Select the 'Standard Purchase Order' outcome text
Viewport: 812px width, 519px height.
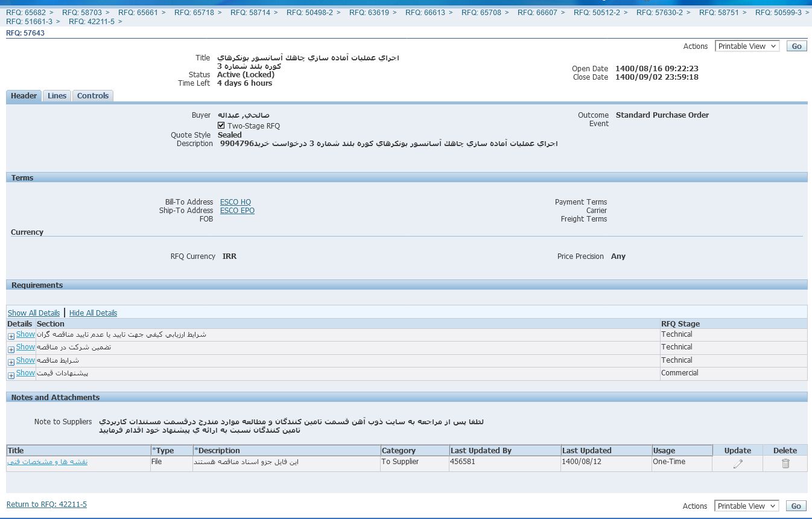coord(662,115)
